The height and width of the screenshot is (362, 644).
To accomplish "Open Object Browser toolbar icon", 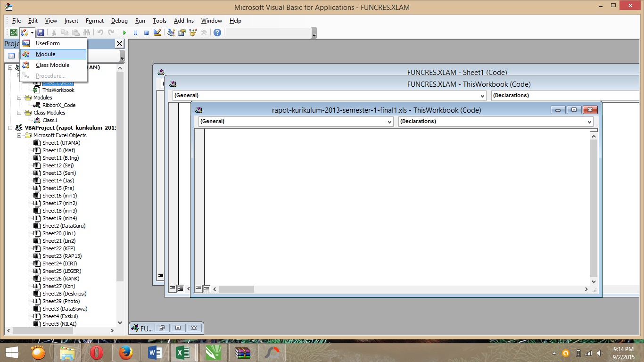I will point(193,33).
